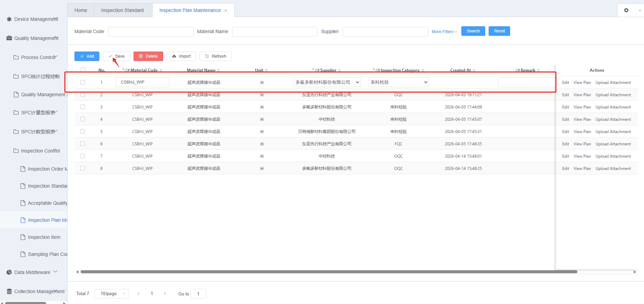The height and width of the screenshot is (304, 644).
Task: Sort the table by Supplier column
Action: point(339,70)
